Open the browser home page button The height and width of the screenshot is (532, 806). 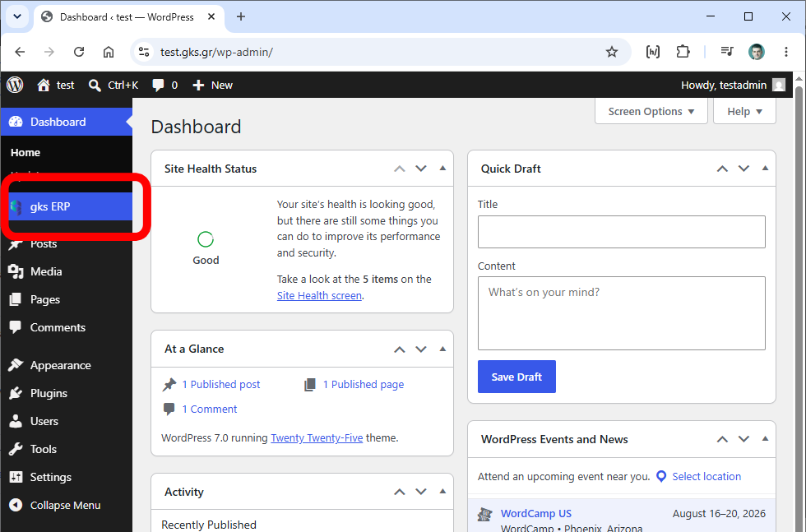coord(109,52)
